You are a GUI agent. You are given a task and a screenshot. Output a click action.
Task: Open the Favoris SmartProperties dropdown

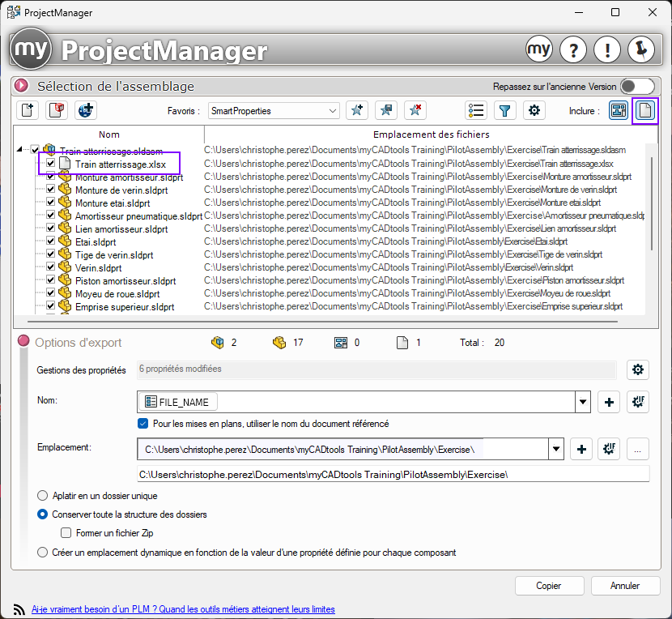(x=332, y=111)
